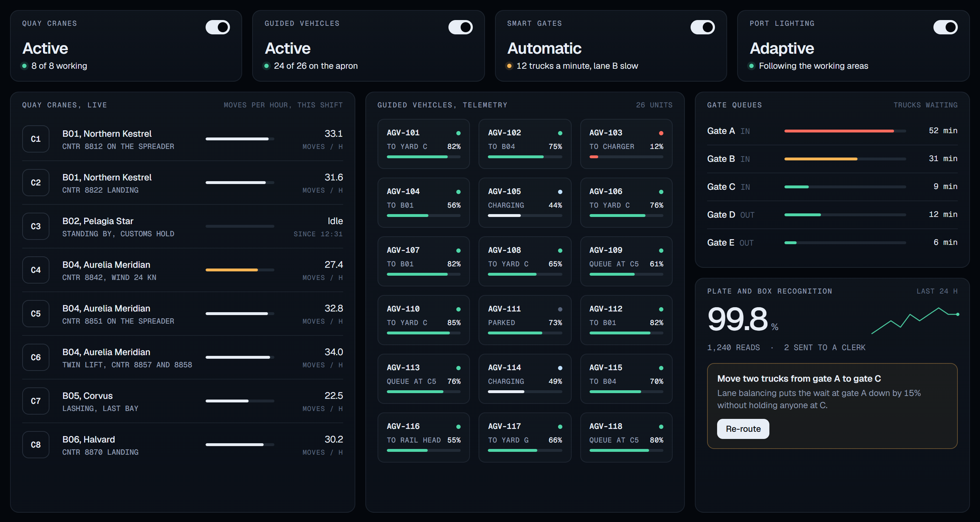Open the AGV-118 vehicle card
The image size is (980, 522).
626,438
